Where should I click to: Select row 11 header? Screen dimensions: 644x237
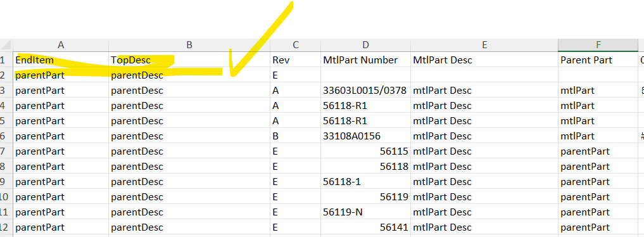pos(6,212)
